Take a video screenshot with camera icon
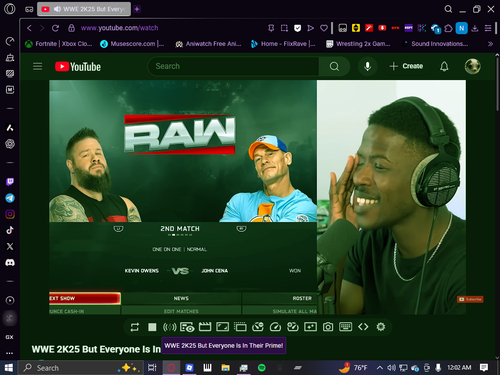Image resolution: width=500 pixels, height=375 pixels. 328,327
